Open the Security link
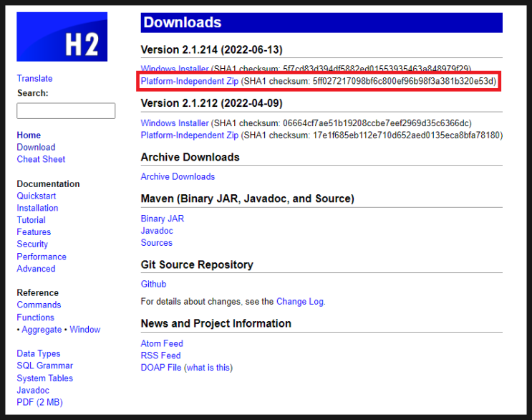Image resolution: width=532 pixels, height=420 pixels. click(x=32, y=244)
